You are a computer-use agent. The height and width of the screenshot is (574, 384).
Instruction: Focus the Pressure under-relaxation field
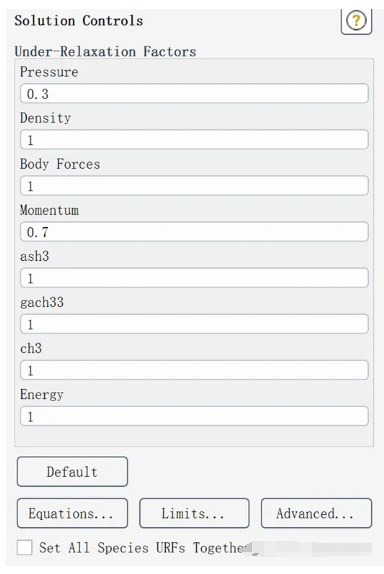click(x=194, y=94)
